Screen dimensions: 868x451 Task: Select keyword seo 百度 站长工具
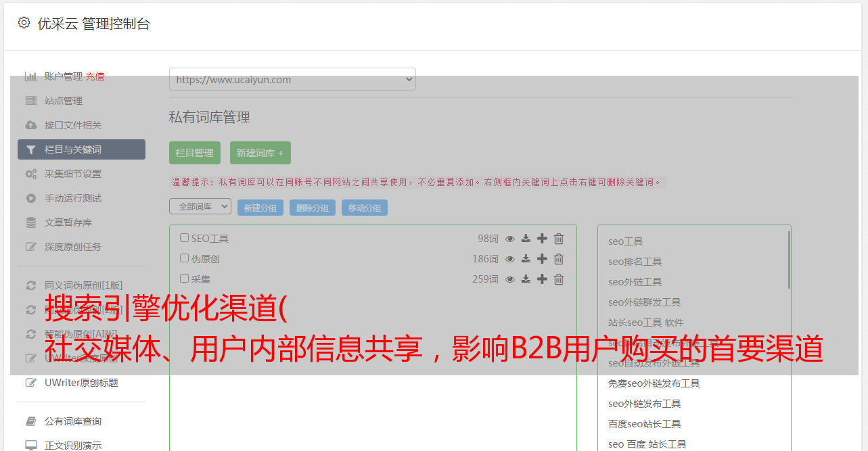[647, 444]
